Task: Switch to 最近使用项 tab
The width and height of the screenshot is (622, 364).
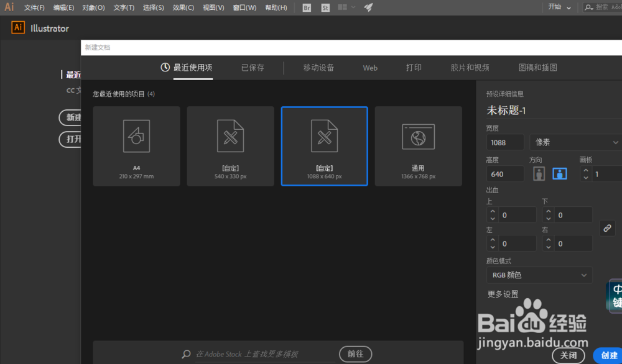Action: coord(193,68)
